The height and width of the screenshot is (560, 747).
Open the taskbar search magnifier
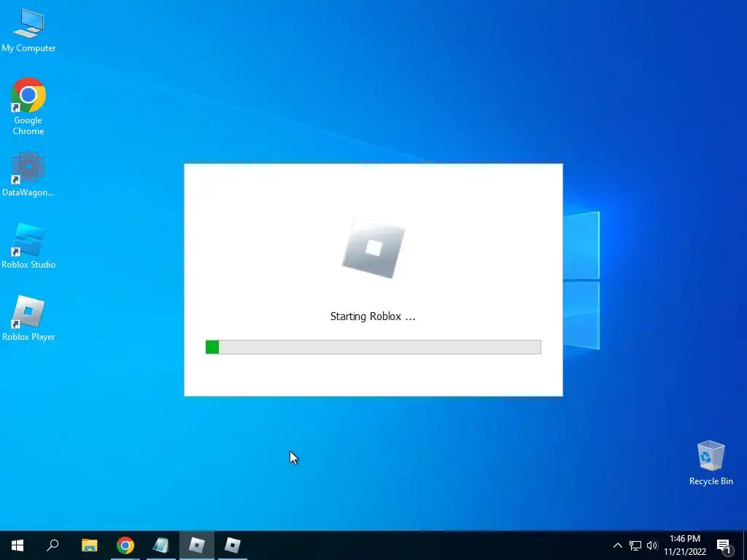(53, 545)
